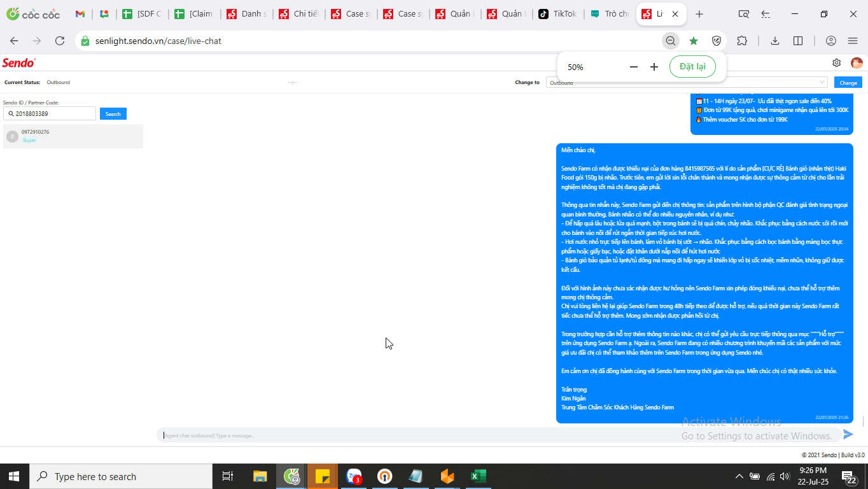Screen dimensions: 868x489
Task: Reload the current page
Action: coord(60,41)
